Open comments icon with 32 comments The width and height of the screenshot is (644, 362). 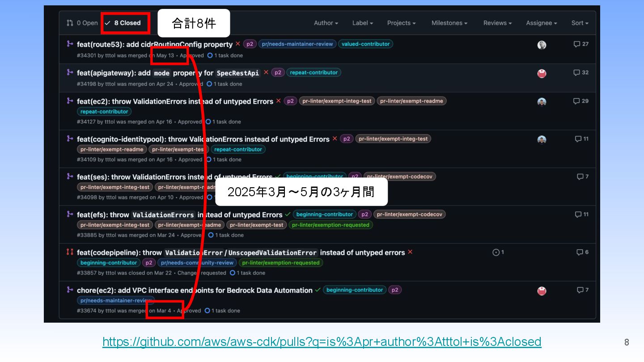click(581, 72)
